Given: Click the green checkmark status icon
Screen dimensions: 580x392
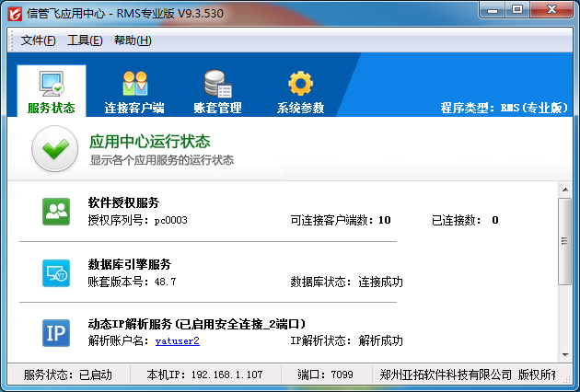Looking at the screenshot, I should pos(55,149).
